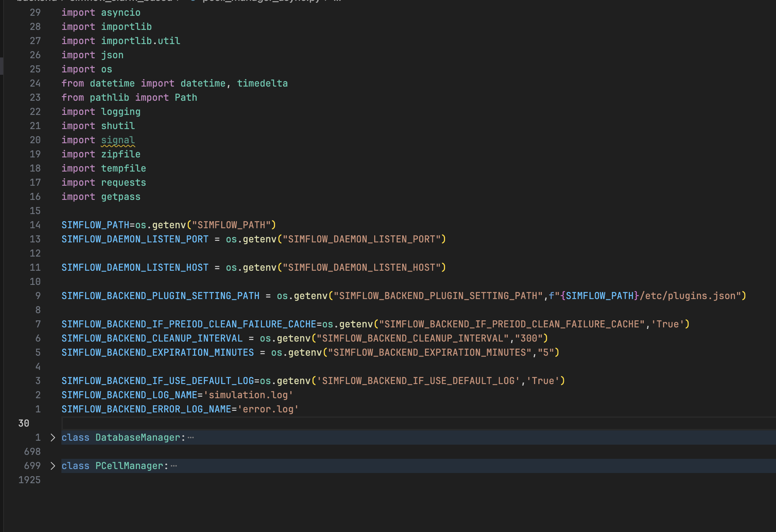776x532 pixels.
Task: Click the Path class in pathlib import
Action: pos(186,98)
